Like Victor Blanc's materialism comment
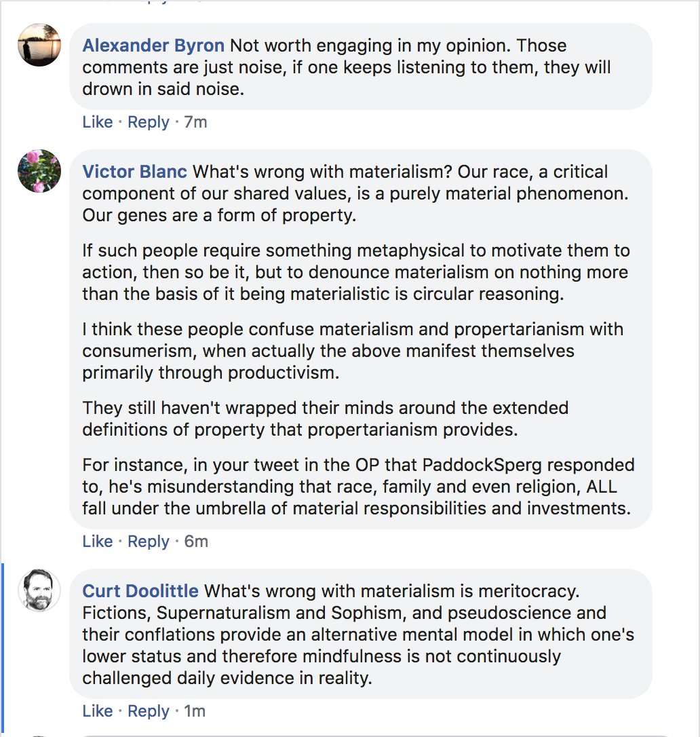The width and height of the screenshot is (700, 737). click(x=97, y=542)
